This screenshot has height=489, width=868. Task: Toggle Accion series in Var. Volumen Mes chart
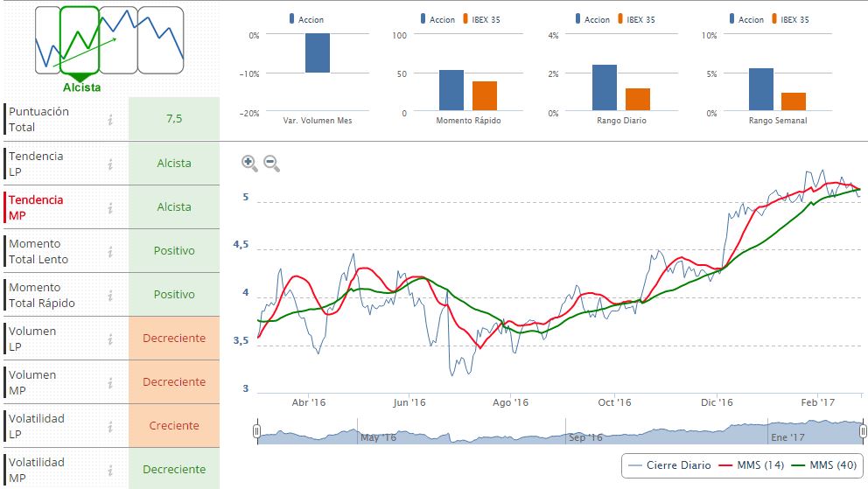point(304,19)
